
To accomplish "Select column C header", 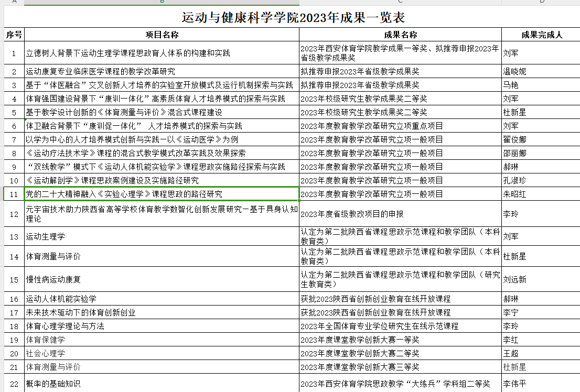I will point(400,2).
